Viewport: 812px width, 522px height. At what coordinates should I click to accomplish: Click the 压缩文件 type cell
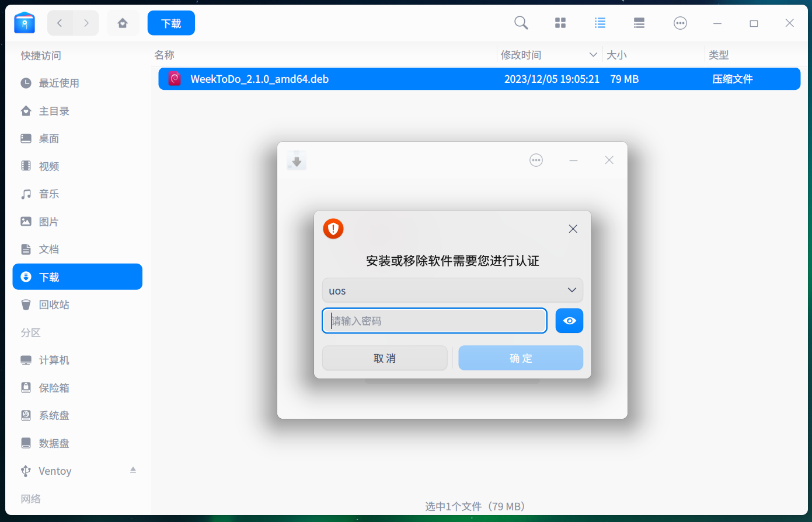pyautogui.click(x=733, y=79)
